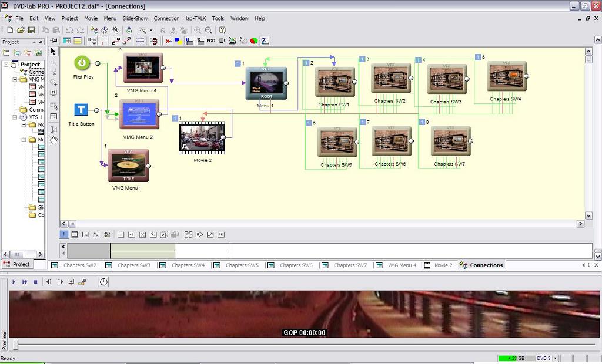602x364 pixels.
Task: Click the Project panel close X
Action: [41, 42]
